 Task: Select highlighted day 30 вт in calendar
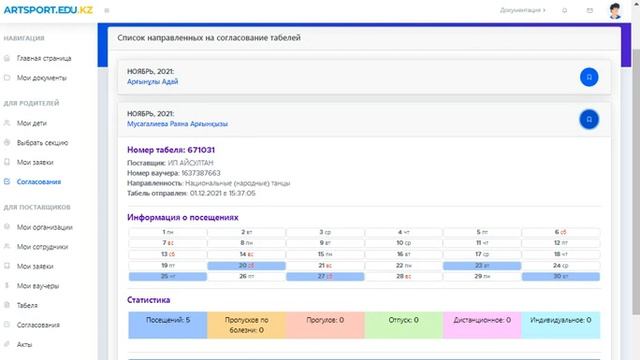pos(561,277)
